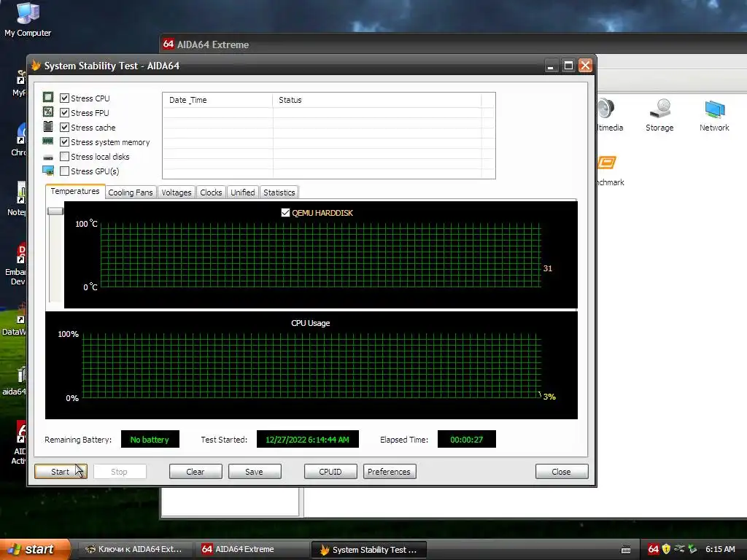
Task: Click the percent icon beside Stress FPU
Action: (x=48, y=112)
